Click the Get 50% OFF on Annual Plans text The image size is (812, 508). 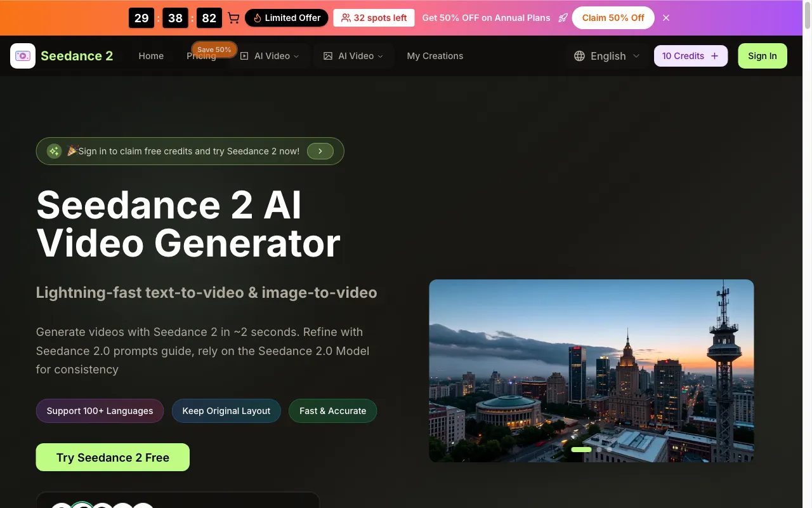[x=487, y=18]
